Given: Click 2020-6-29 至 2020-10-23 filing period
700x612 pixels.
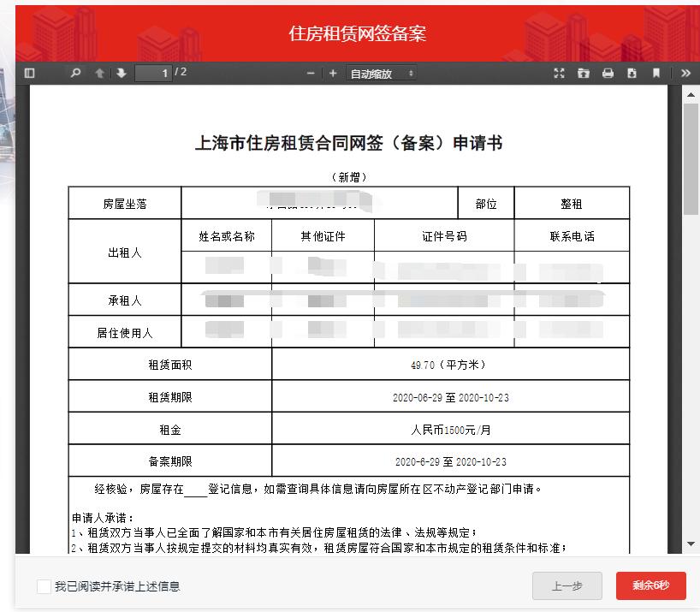Looking at the screenshot, I should click(450, 461).
